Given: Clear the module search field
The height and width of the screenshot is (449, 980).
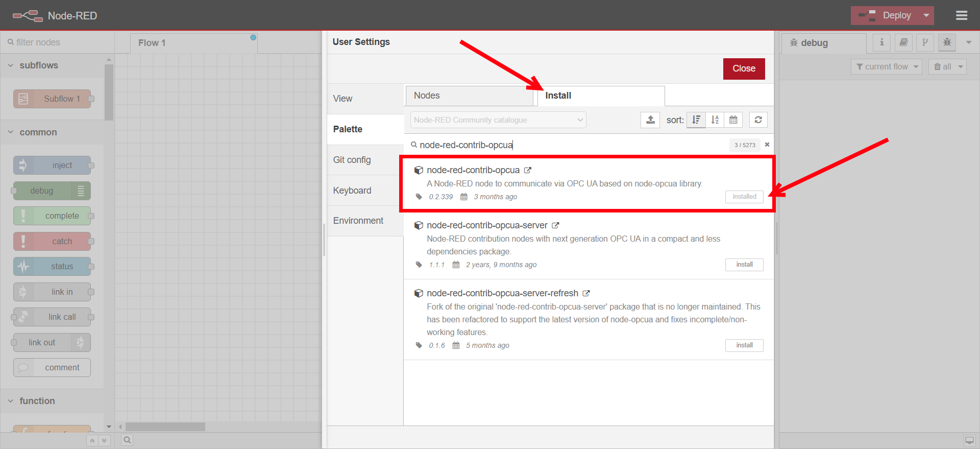Looking at the screenshot, I should pos(767,145).
